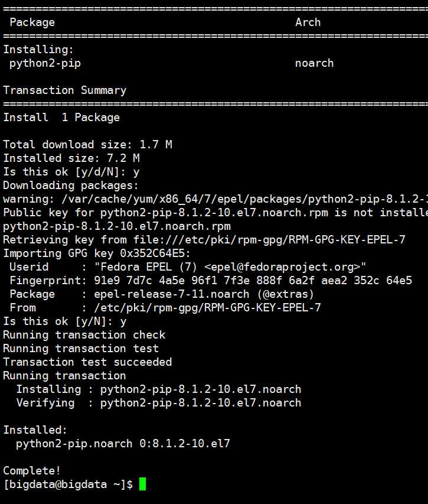Click the Fingerprint hex string line
This screenshot has height=504, width=428.
point(211,280)
